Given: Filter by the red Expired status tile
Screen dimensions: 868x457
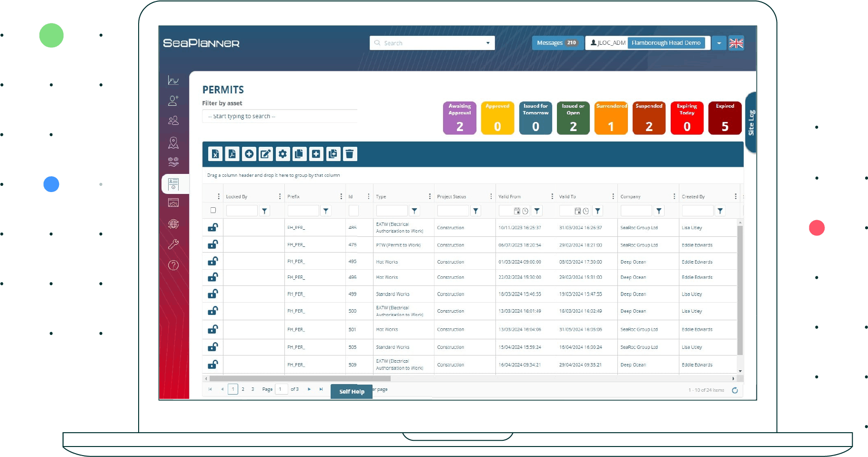Looking at the screenshot, I should (x=725, y=118).
